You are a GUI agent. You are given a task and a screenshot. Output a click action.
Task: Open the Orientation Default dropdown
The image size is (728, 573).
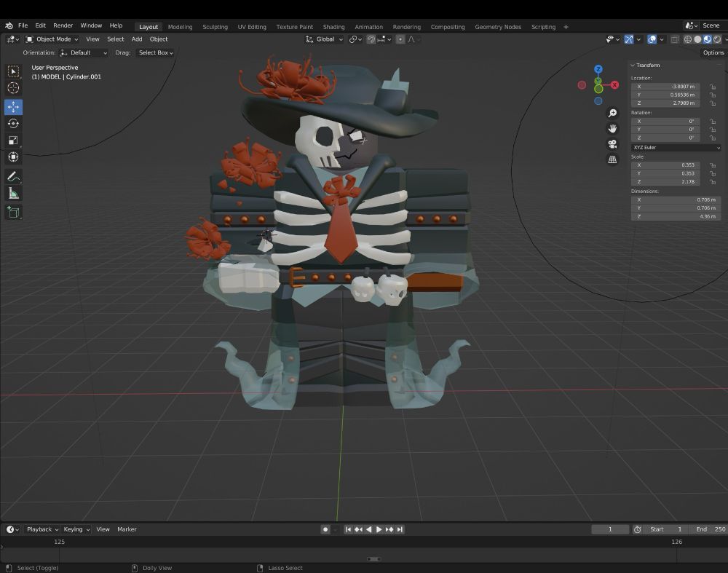tap(84, 53)
